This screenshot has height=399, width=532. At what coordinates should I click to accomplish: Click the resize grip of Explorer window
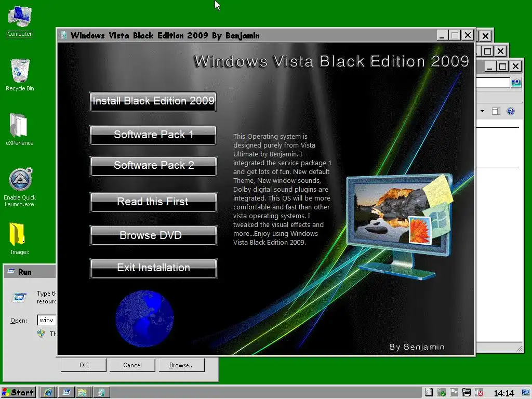[x=519, y=349]
